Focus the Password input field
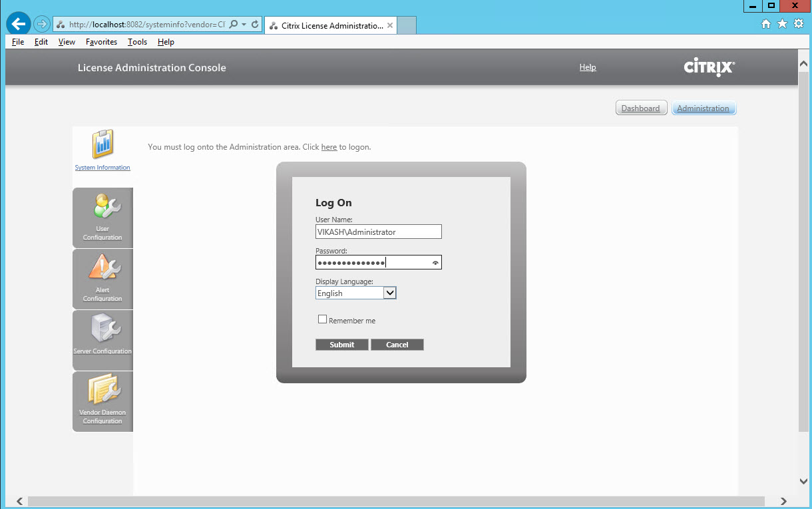Screen dimensions: 812x509 coord(379,262)
